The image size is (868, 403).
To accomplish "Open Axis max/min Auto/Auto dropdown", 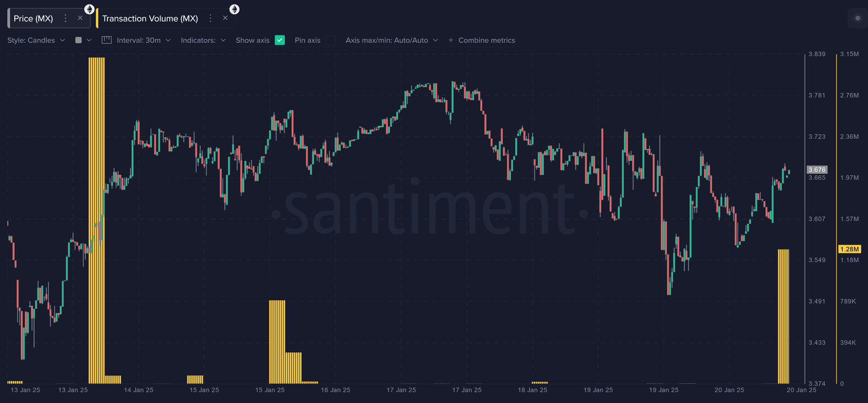I will (392, 40).
